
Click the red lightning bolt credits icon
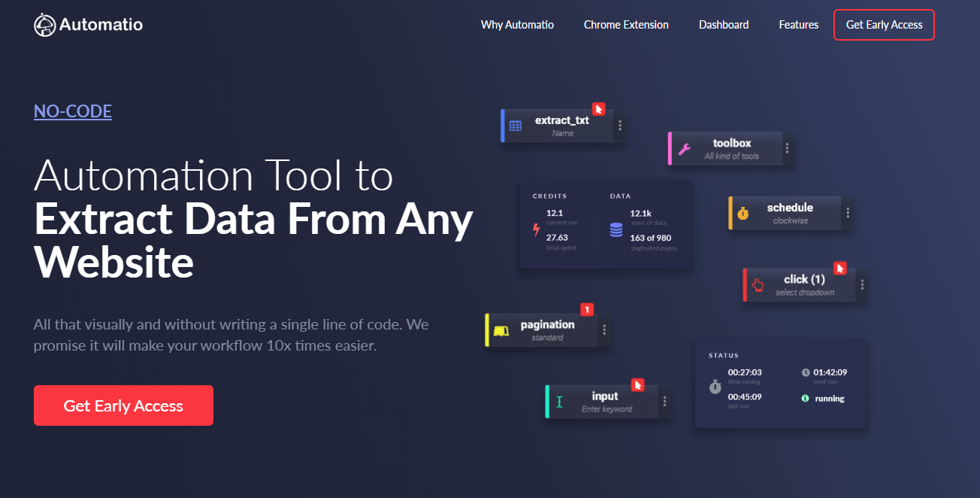(x=536, y=230)
